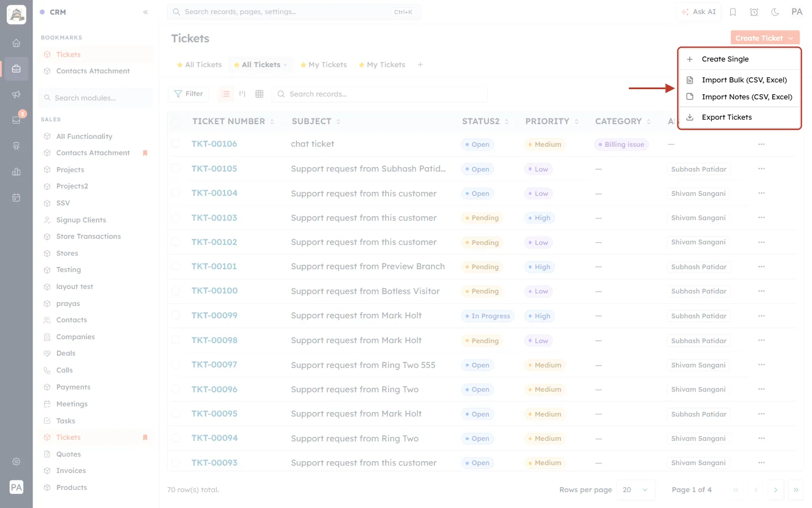Choose Export Tickets option
This screenshot has width=812, height=508.
(739, 117)
